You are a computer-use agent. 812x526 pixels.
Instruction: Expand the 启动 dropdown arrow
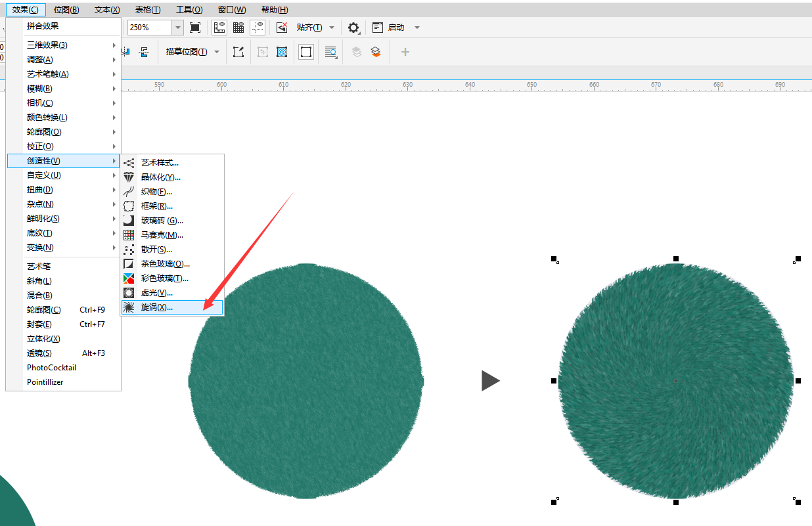[417, 28]
